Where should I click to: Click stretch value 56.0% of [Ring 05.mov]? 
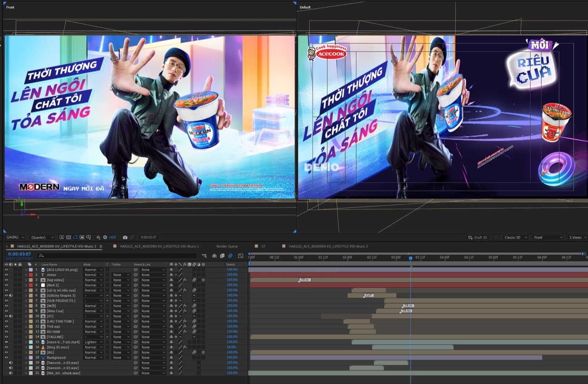[231, 347]
